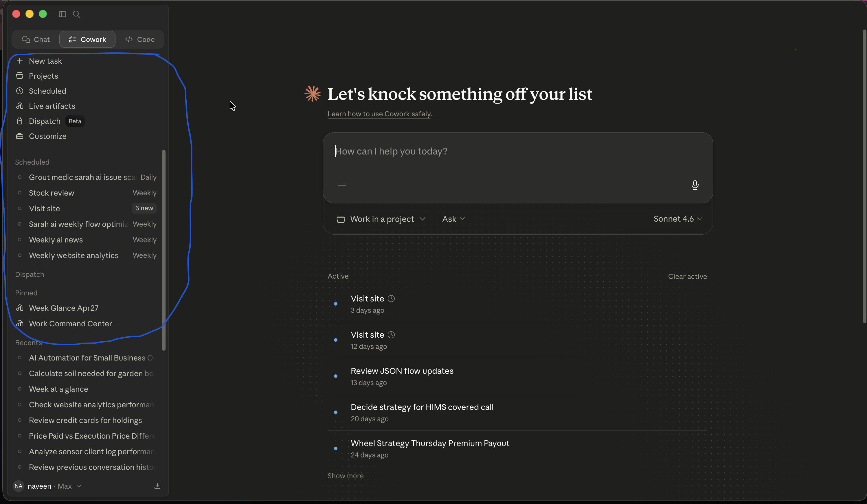Open recent Review previous conversation history
Image resolution: width=867 pixels, height=504 pixels.
point(86,467)
